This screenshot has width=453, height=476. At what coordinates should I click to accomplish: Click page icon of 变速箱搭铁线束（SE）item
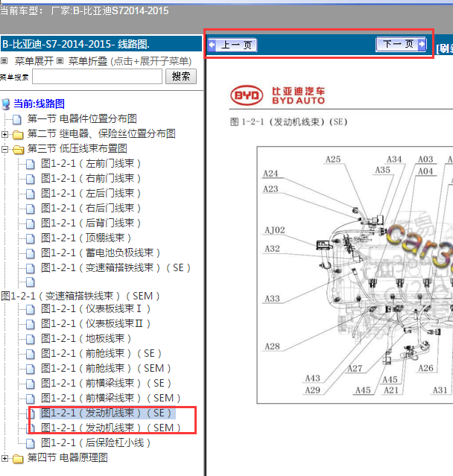tap(31, 268)
